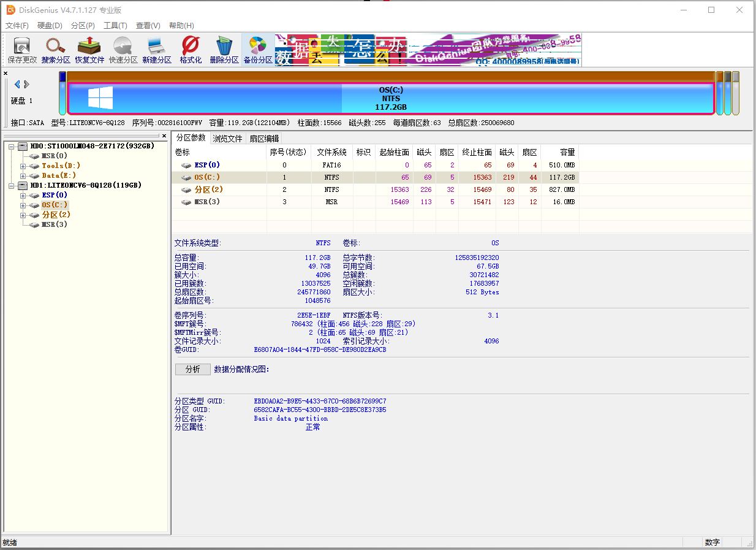Click the DiskGenius advertisement banner
The image size is (756, 550).
(428, 50)
